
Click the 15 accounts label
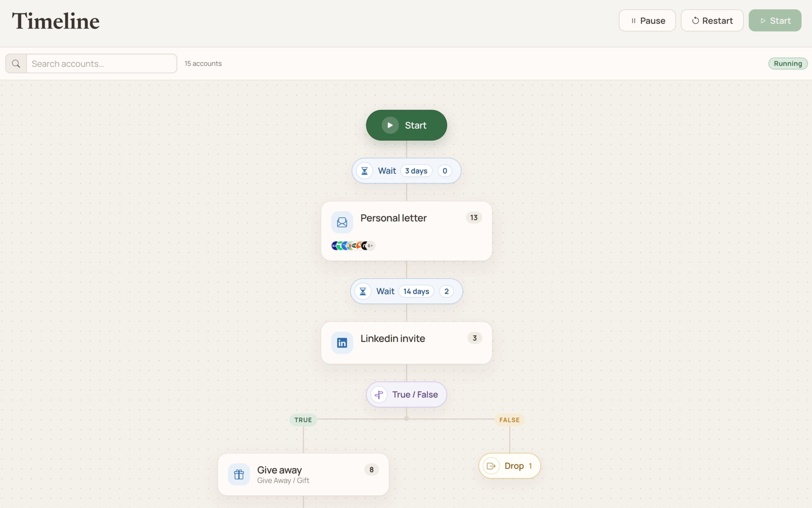(203, 63)
